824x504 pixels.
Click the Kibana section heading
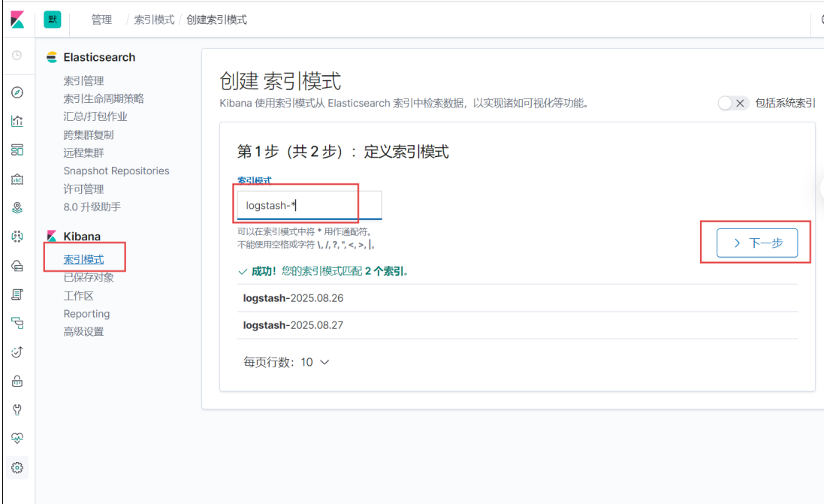(82, 237)
